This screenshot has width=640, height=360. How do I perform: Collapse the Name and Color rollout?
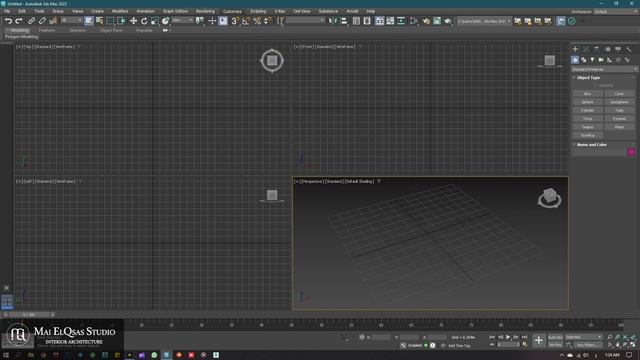click(x=591, y=144)
